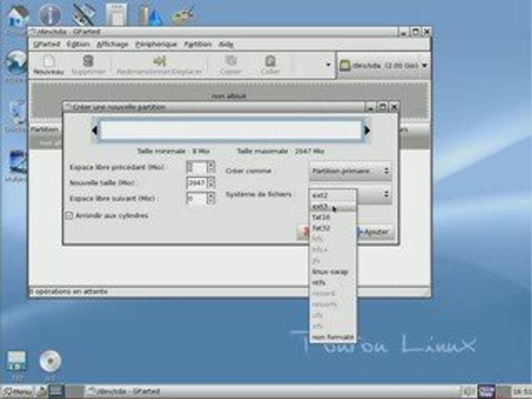The image size is (532, 399).
Task: Open the blue info circle desktop icon
Action: (50, 15)
